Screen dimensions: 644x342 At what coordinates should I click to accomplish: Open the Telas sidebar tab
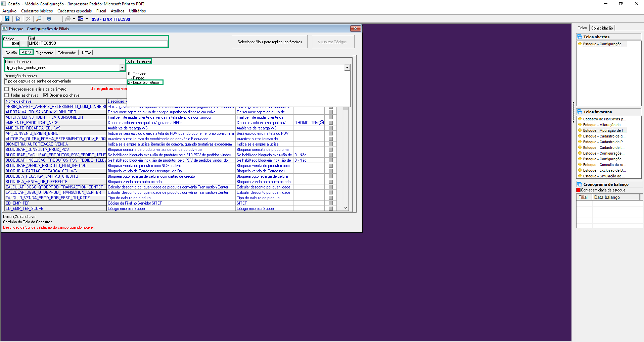tap(582, 28)
